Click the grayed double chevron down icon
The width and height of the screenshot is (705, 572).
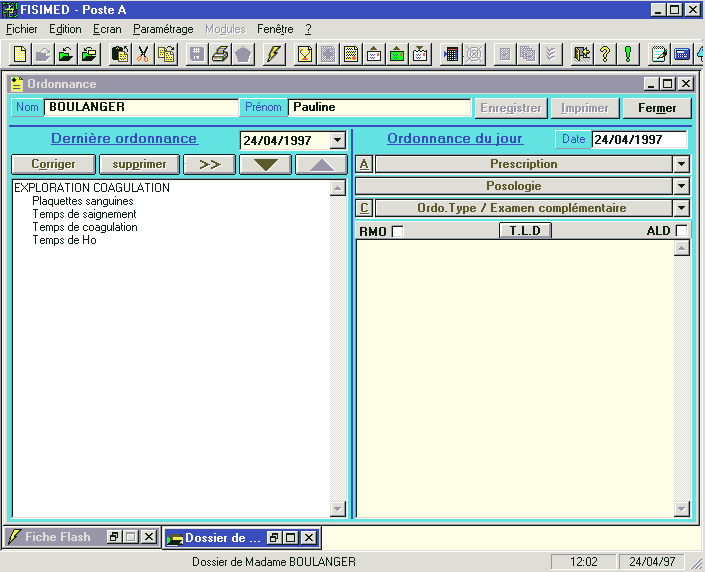551,54
